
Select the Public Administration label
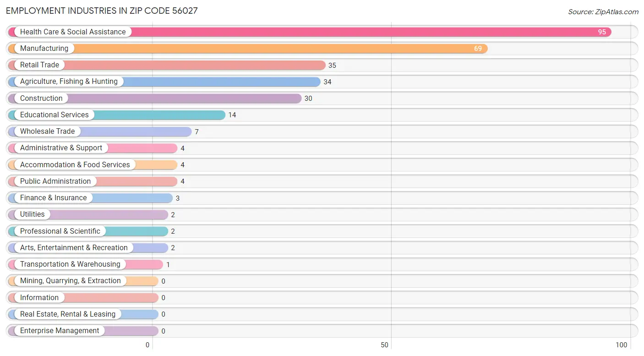click(x=55, y=181)
